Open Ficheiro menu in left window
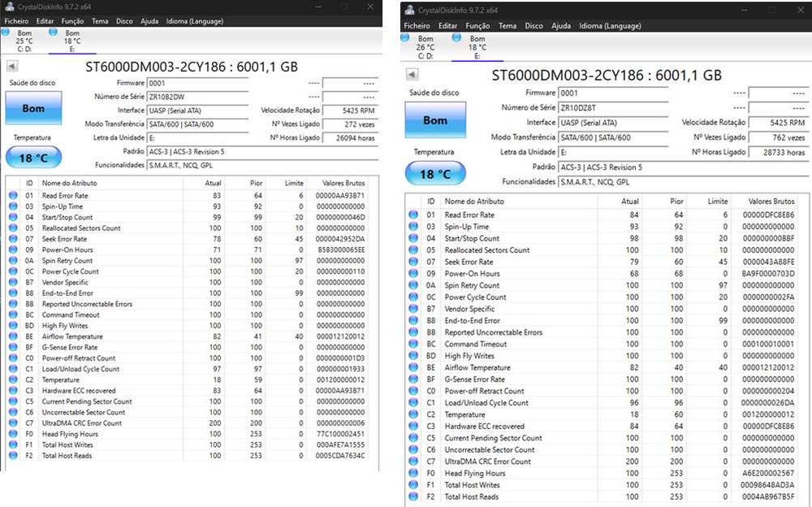 tap(16, 21)
